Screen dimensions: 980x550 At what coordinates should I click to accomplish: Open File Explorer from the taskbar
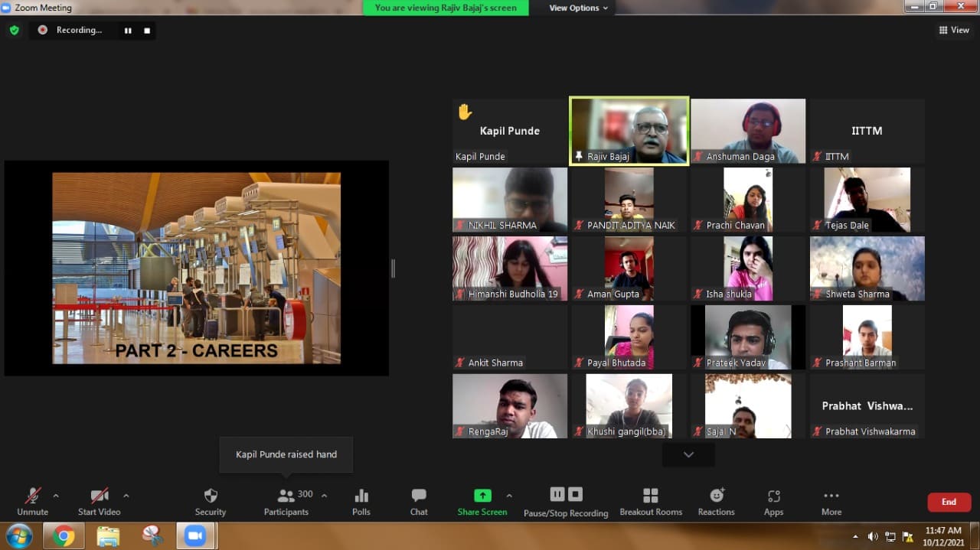point(108,536)
